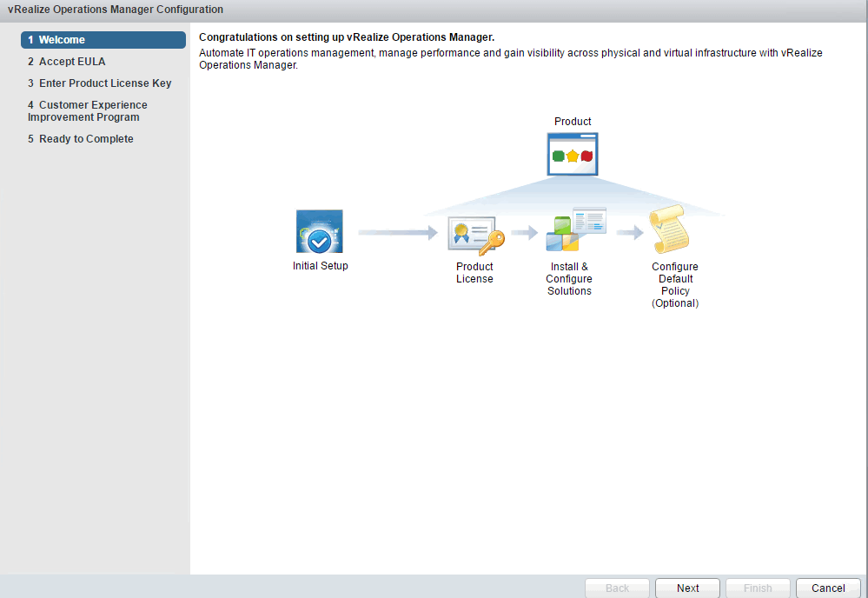Image resolution: width=868 pixels, height=598 pixels.
Task: Click the 'vRealize Operations Manager Configuration' title
Action: tap(116, 10)
